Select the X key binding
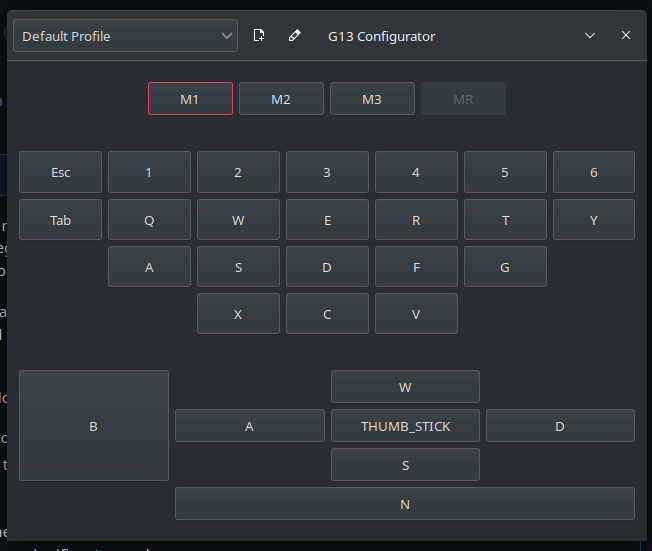Viewport: 652px width, 551px height. point(238,314)
